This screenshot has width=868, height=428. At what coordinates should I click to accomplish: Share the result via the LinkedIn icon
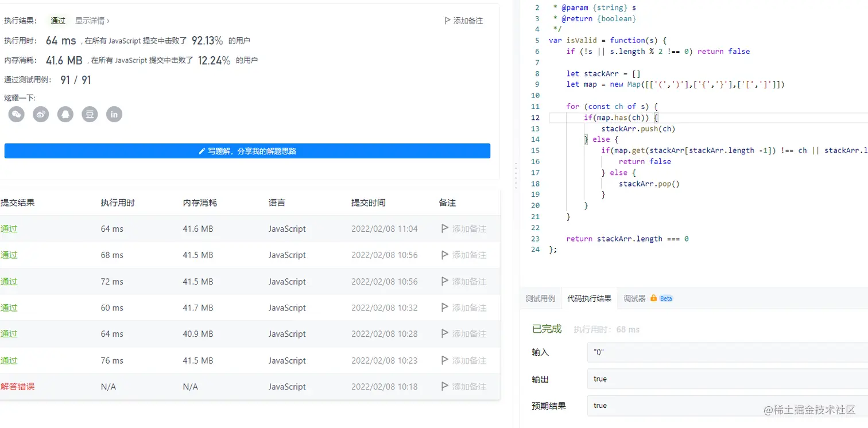(x=114, y=114)
